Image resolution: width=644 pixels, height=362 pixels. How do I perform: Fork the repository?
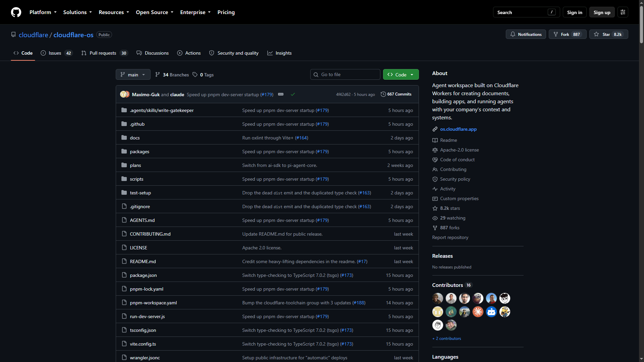568,34
